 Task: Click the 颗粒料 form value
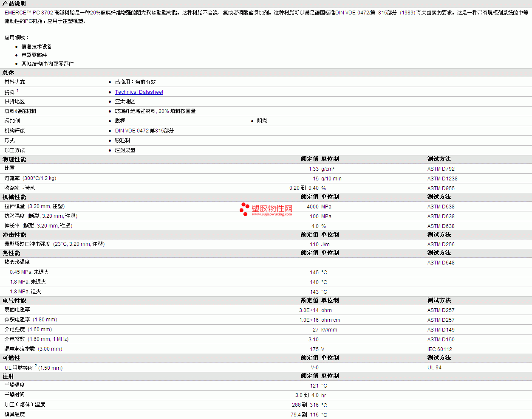122,141
